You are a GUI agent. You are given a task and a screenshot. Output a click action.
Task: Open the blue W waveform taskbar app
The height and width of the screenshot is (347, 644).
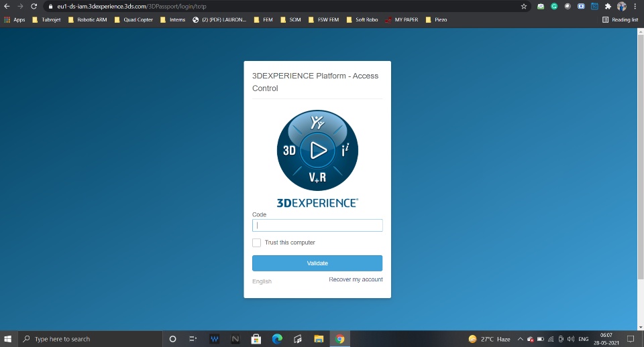click(x=214, y=339)
